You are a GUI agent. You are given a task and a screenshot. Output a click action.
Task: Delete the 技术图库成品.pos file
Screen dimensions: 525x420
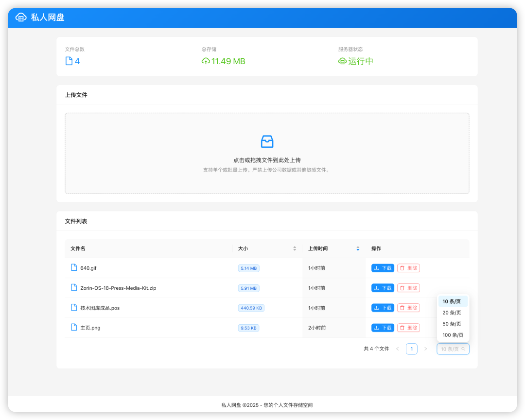pyautogui.click(x=408, y=308)
